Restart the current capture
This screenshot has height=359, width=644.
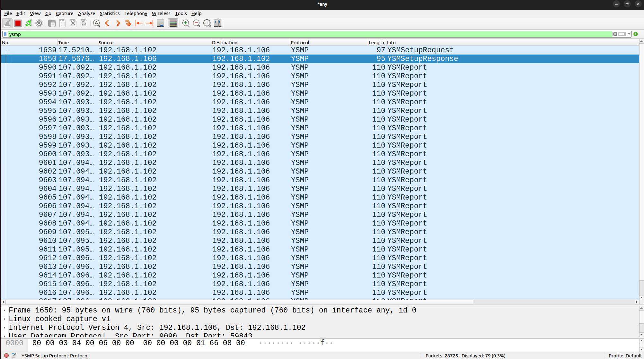29,23
